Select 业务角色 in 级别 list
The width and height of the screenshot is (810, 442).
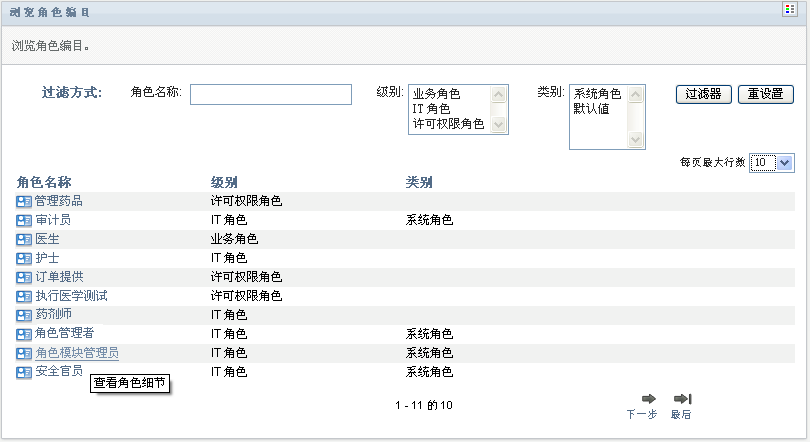(437, 94)
